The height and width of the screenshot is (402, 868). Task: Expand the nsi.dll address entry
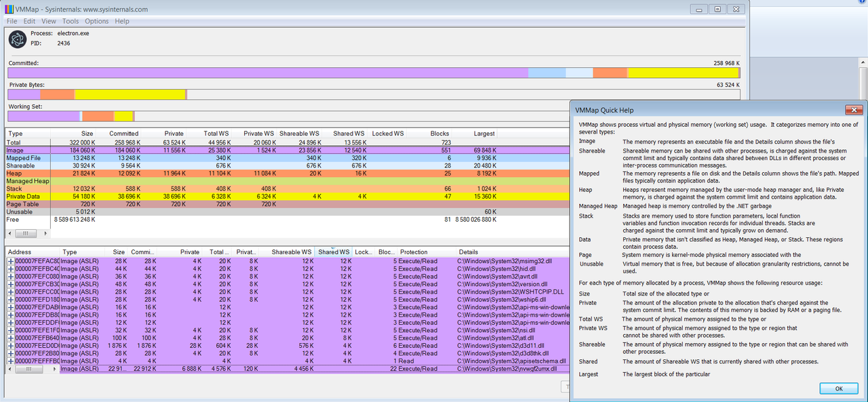tap(10, 330)
